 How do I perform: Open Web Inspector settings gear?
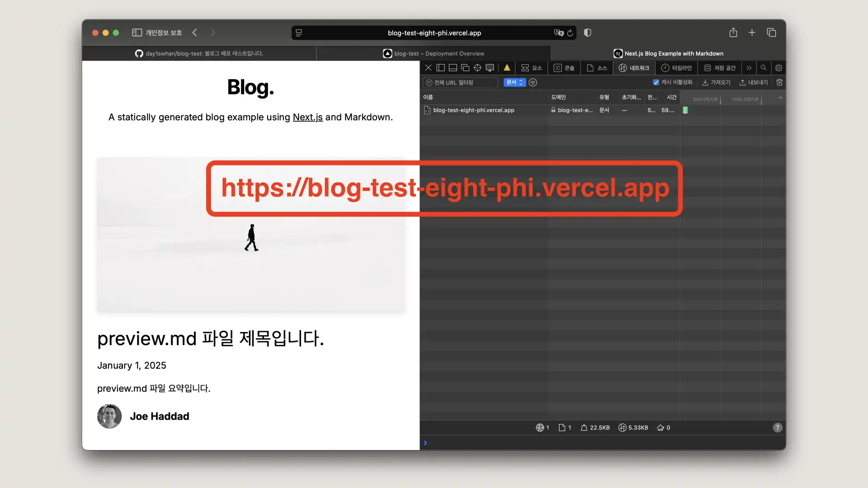778,68
